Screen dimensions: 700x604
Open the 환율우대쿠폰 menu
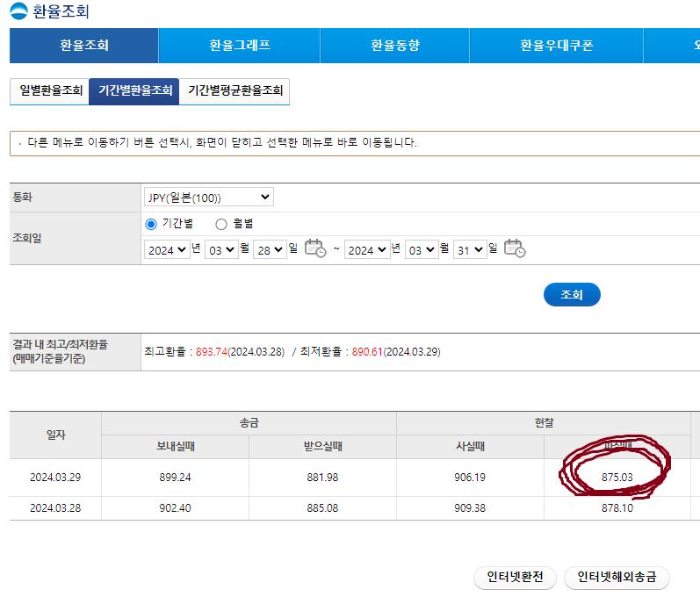point(556,46)
